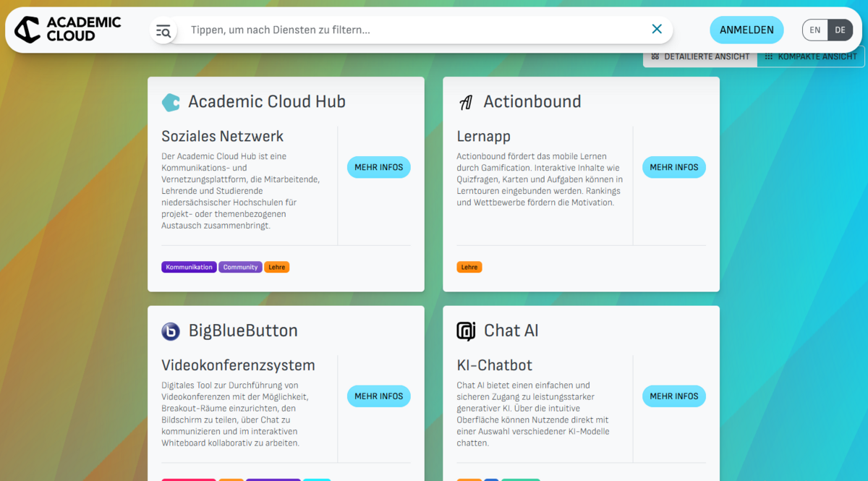The height and width of the screenshot is (481, 868).
Task: Click Lehre tag on Actionbound card
Action: point(469,267)
